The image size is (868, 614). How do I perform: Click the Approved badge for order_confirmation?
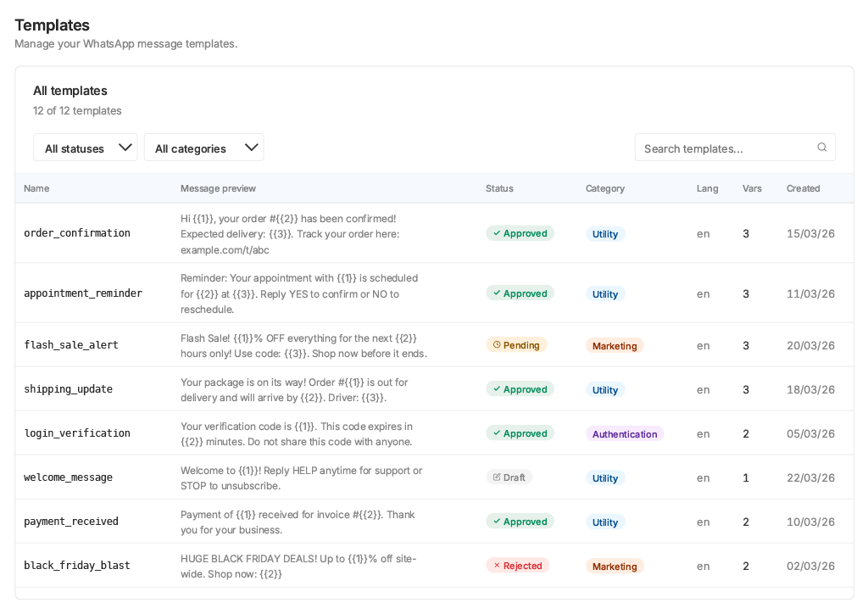pos(520,233)
